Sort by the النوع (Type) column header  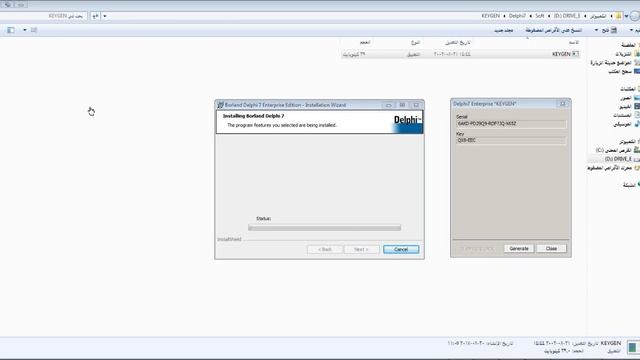point(415,42)
